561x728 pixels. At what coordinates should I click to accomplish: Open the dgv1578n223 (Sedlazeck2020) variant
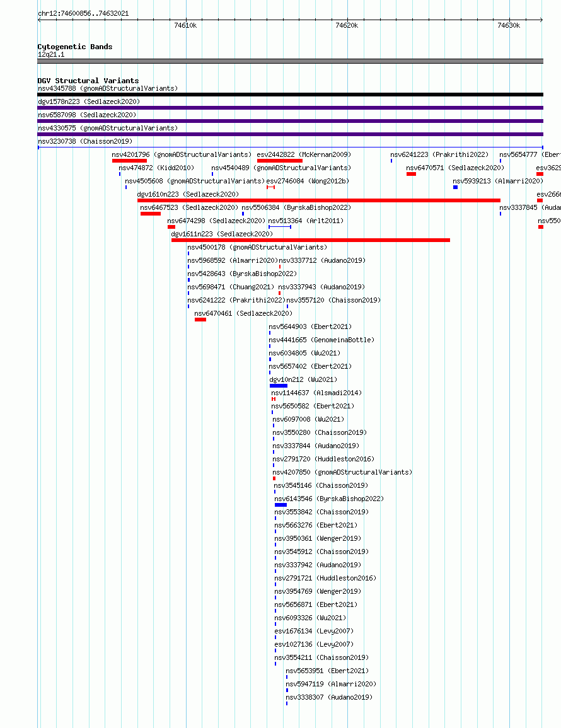click(89, 101)
